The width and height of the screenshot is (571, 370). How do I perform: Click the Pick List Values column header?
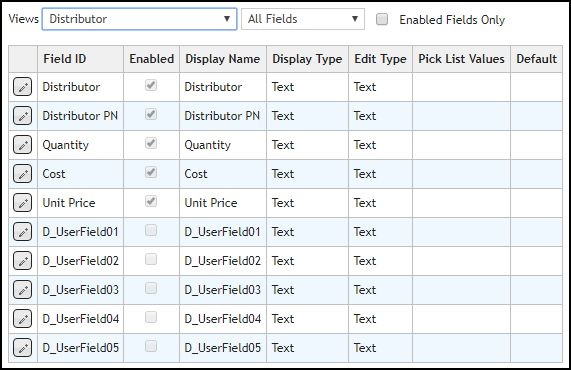point(461,59)
